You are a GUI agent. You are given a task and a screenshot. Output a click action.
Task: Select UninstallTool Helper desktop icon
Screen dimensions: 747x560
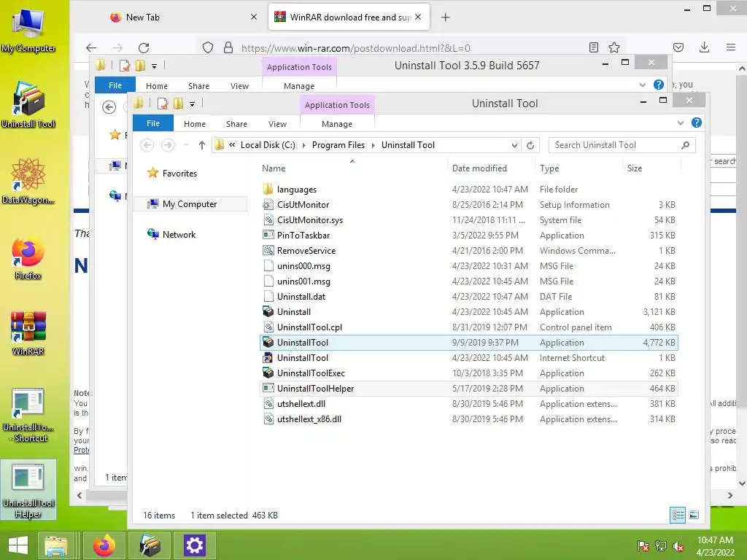coord(28,491)
